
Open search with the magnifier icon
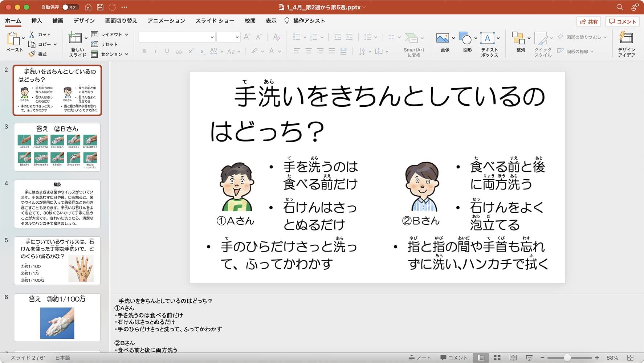coord(620,7)
